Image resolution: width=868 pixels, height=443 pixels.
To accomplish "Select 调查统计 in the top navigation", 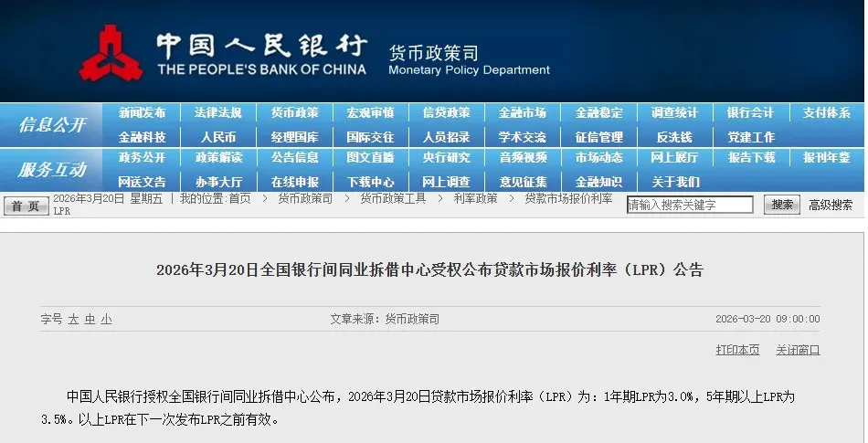I will [674, 113].
